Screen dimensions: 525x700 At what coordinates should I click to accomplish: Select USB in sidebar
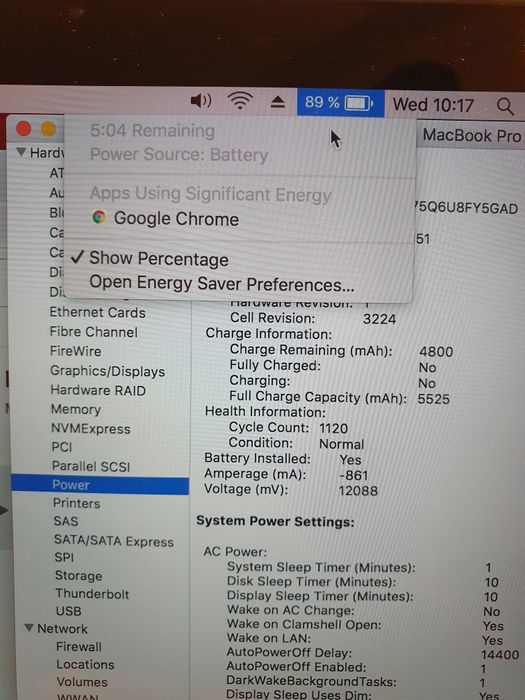click(x=68, y=611)
